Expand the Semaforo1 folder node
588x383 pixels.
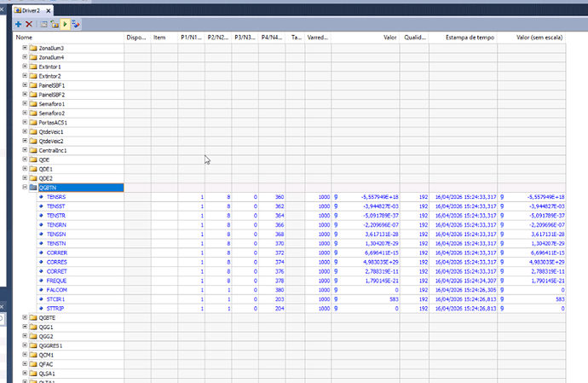pos(25,104)
